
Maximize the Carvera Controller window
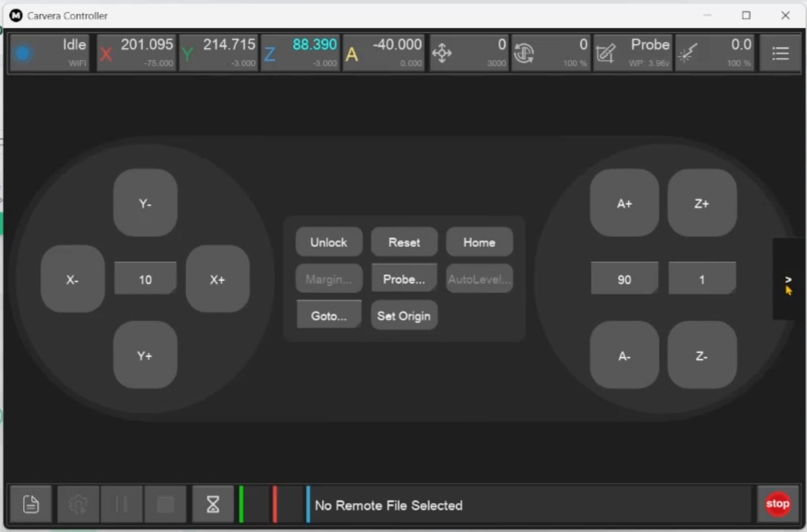coord(746,15)
